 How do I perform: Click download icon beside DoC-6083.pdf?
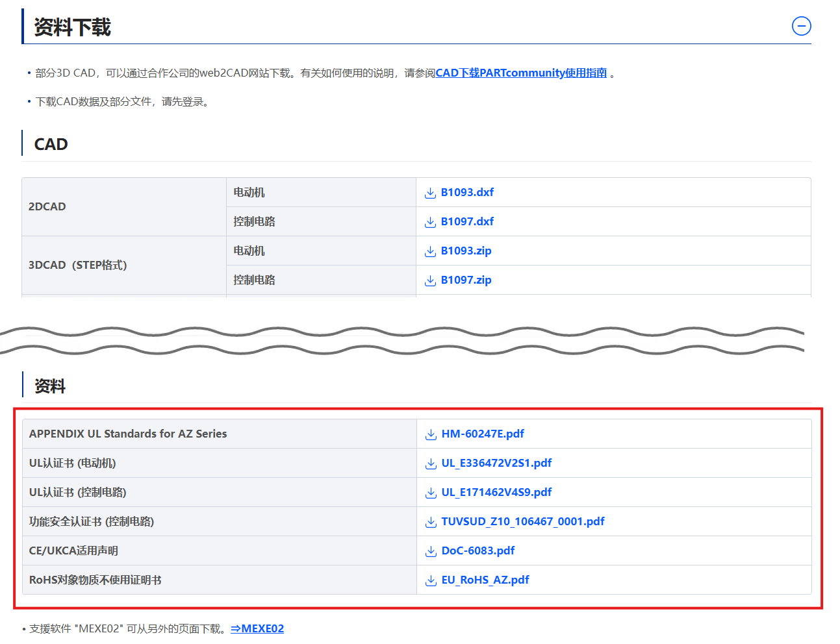[431, 551]
